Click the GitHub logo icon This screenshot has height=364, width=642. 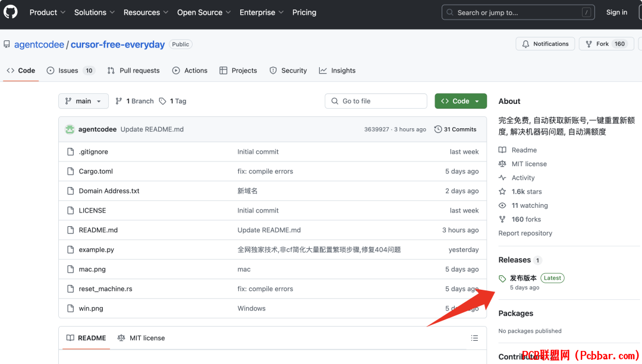point(10,12)
